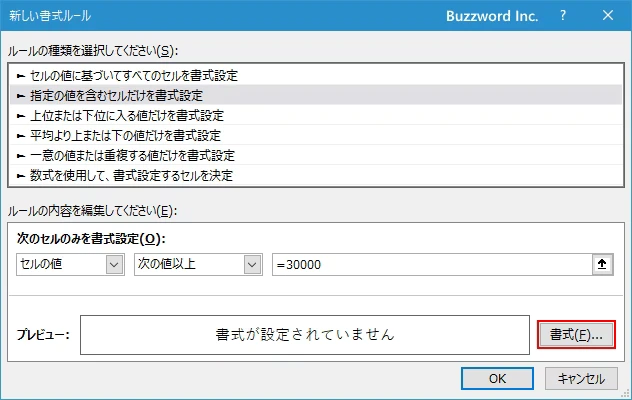Open the セルの値 dropdown
The width and height of the screenshot is (632, 400).
[70, 265]
